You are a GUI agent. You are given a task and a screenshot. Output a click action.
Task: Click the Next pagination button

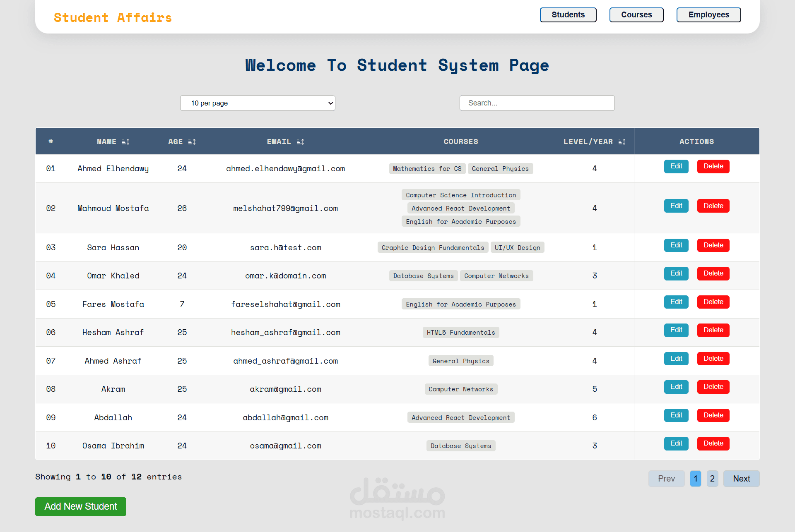point(741,479)
